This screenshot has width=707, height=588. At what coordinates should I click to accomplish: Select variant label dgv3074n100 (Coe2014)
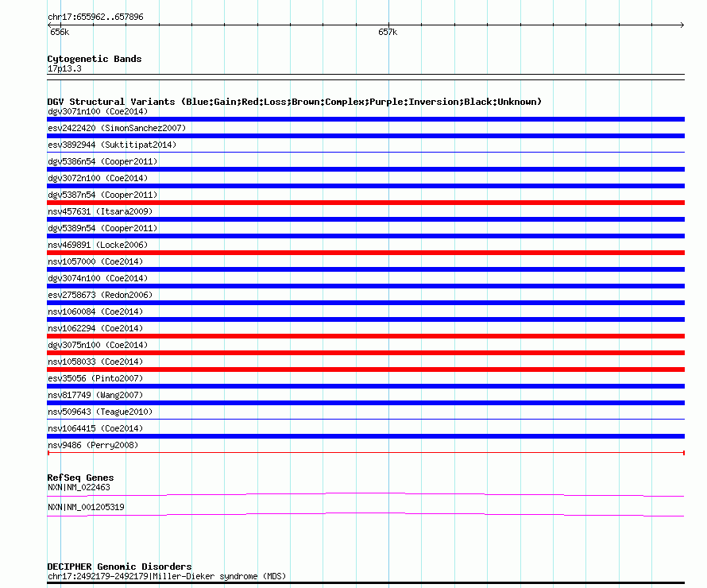click(x=98, y=278)
